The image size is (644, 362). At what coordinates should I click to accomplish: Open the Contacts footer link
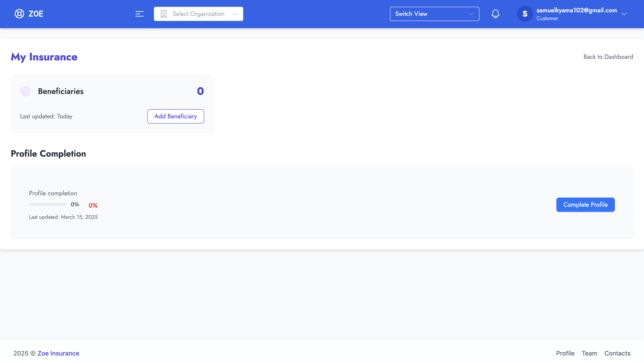click(x=617, y=353)
